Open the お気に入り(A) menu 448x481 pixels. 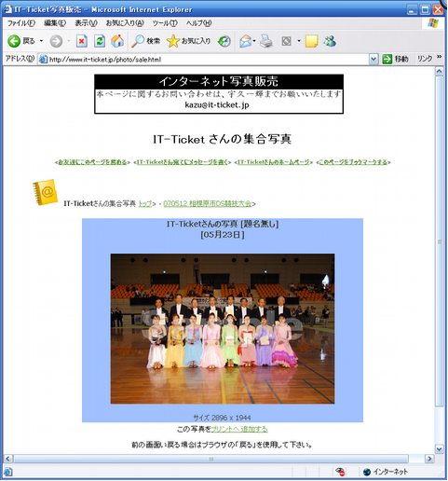click(x=125, y=23)
